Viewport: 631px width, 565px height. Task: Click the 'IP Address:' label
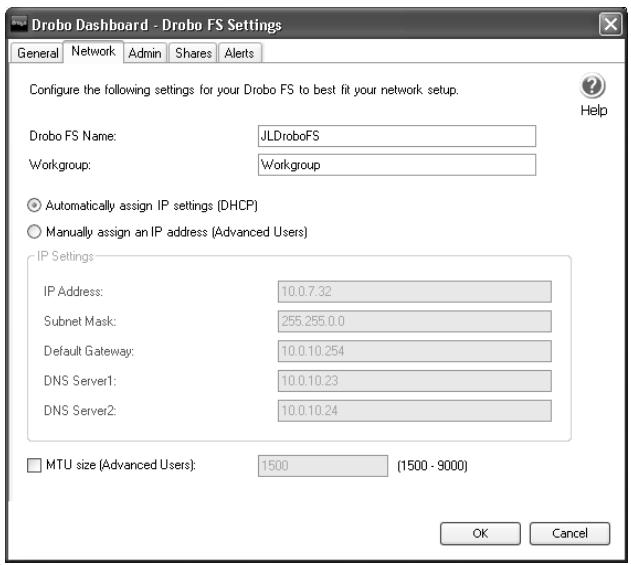point(73,291)
